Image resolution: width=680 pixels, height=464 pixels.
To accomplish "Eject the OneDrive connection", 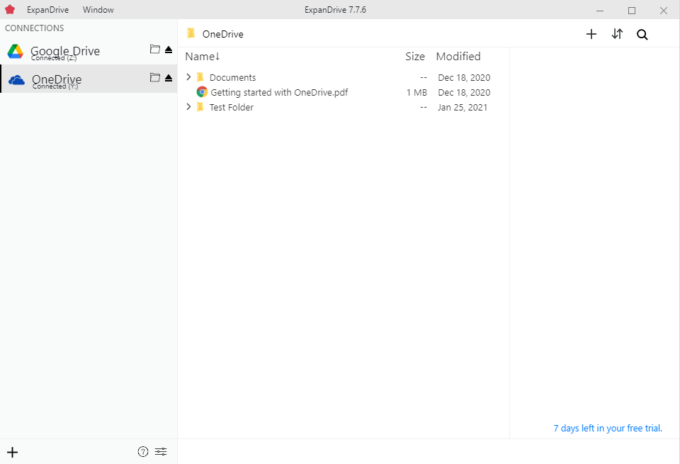I will click(x=169, y=78).
